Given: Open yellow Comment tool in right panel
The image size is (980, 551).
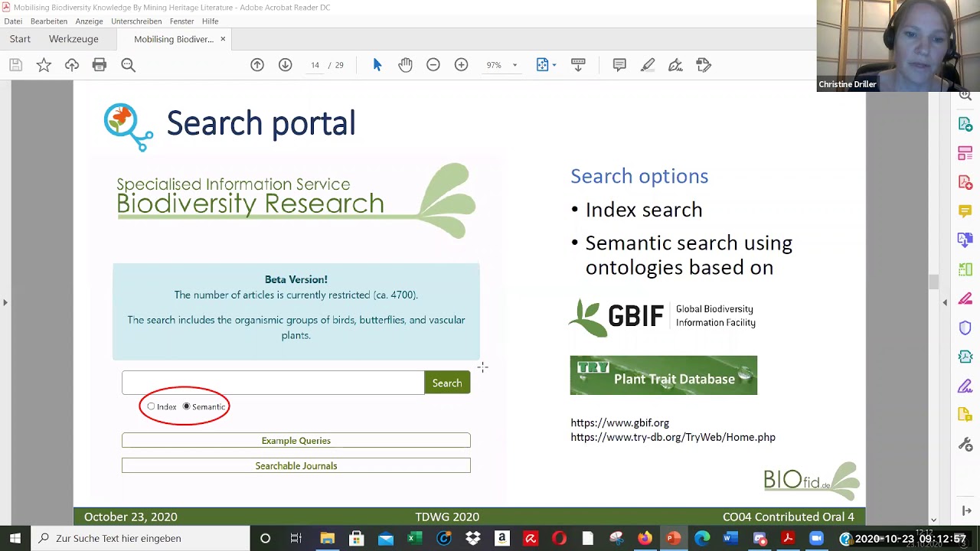Looking at the screenshot, I should pyautogui.click(x=965, y=211).
